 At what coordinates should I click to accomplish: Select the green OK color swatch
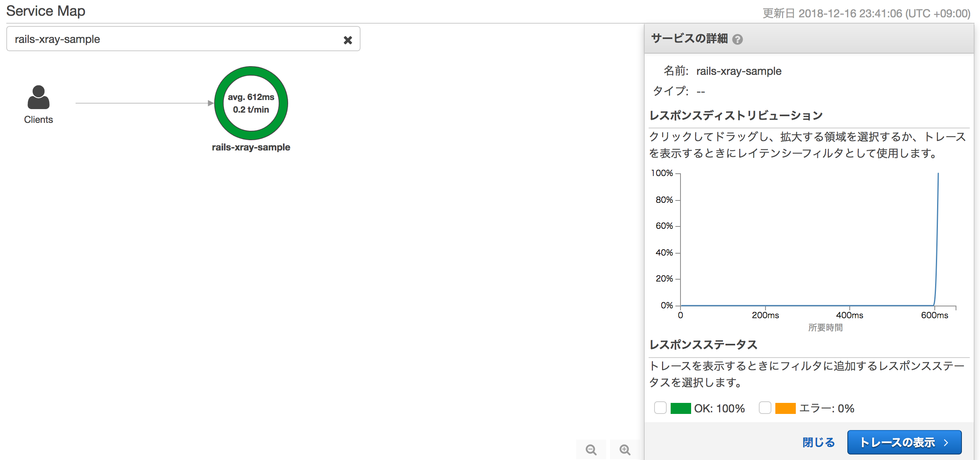click(x=680, y=408)
